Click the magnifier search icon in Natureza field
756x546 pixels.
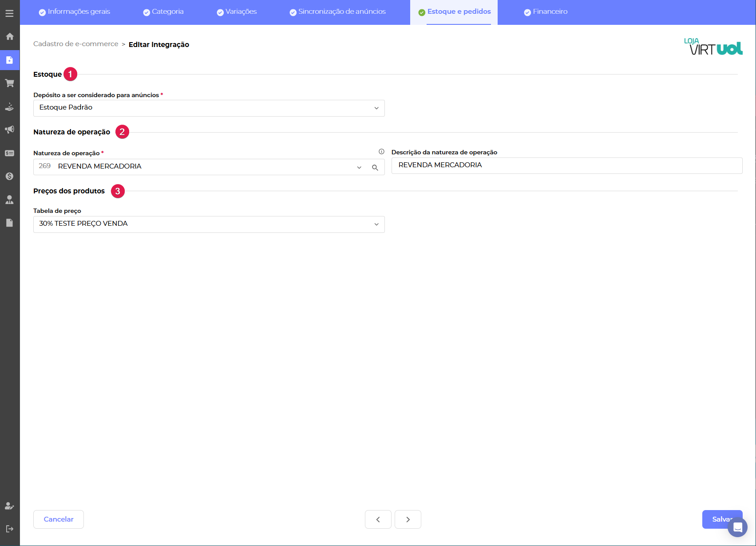[x=375, y=168]
